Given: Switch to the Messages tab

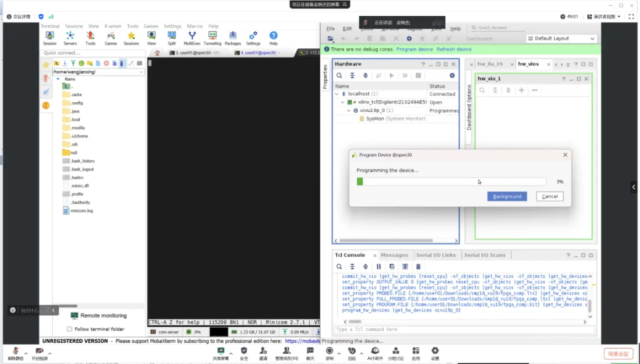Looking at the screenshot, I should click(394, 255).
